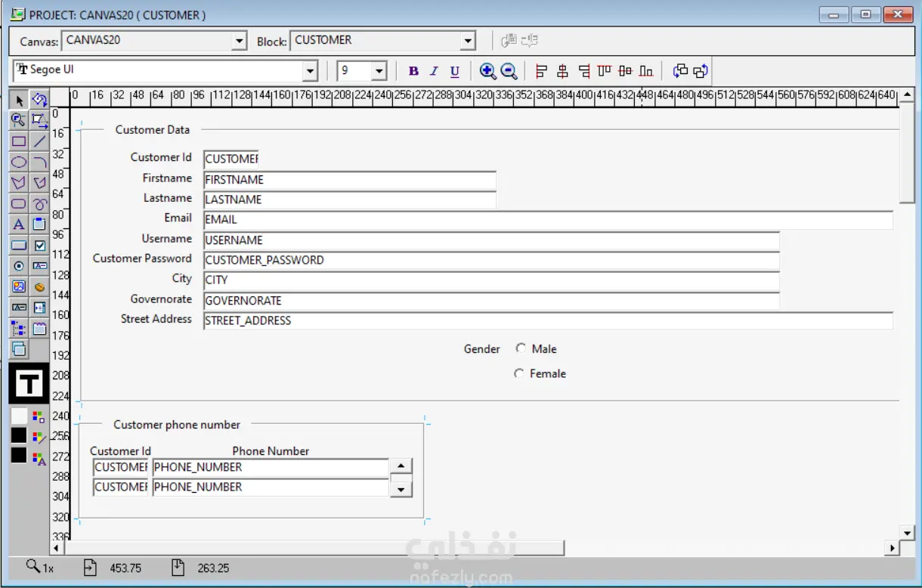Viewport: 922px width, 588px height.
Task: Select the Text Item tool
Action: pyautogui.click(x=40, y=265)
